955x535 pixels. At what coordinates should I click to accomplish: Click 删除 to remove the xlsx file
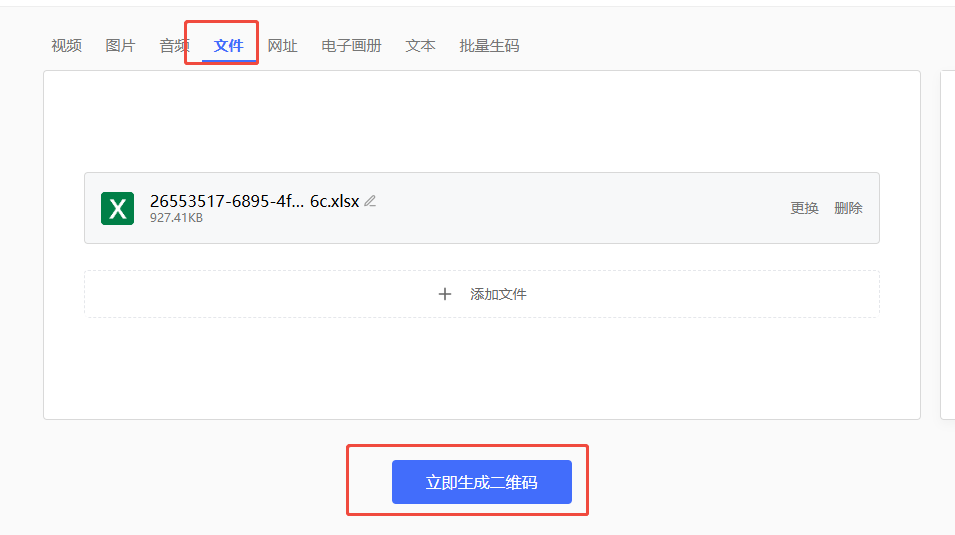click(848, 208)
